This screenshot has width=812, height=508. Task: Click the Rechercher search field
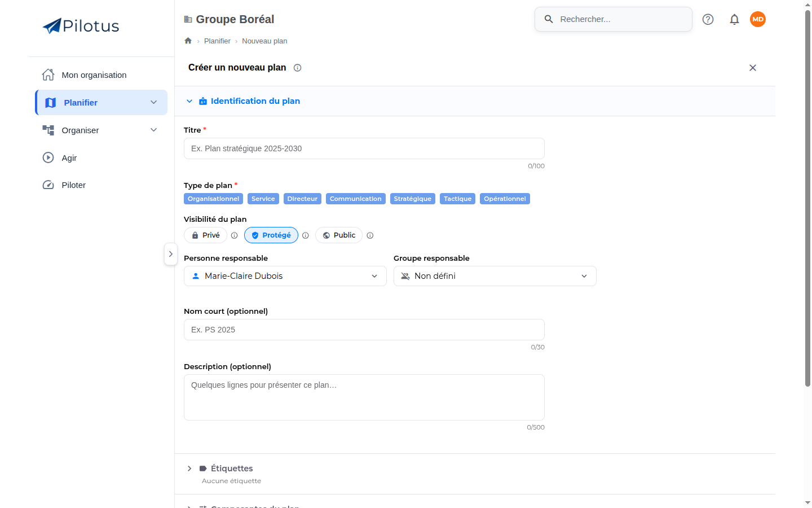click(x=614, y=19)
